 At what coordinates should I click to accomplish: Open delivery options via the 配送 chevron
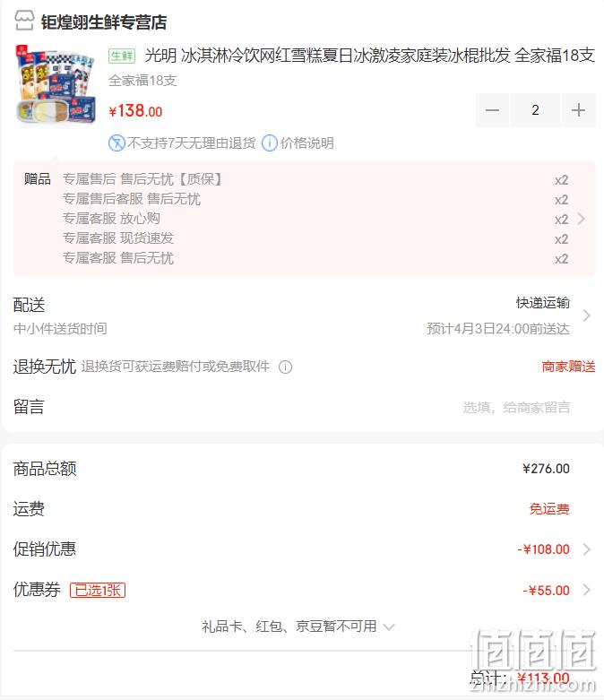pos(587,315)
